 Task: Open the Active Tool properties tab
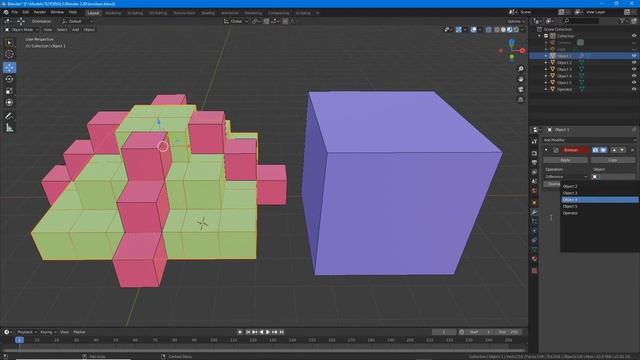pyautogui.click(x=534, y=141)
